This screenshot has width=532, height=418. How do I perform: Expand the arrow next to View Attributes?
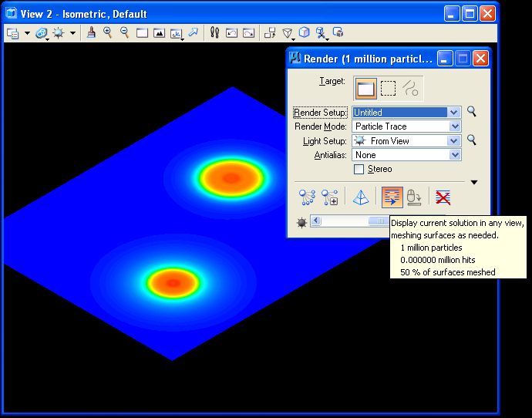(28, 33)
